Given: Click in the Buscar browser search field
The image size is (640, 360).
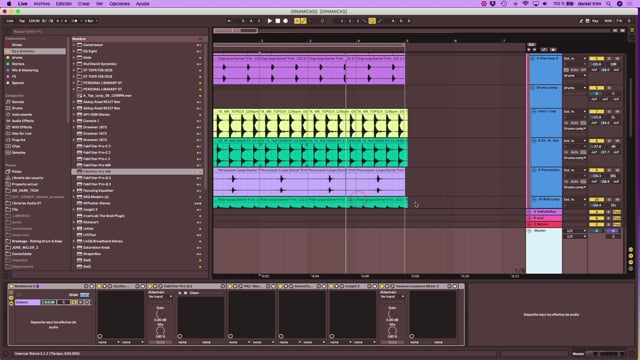Looking at the screenshot, I should (108, 31).
